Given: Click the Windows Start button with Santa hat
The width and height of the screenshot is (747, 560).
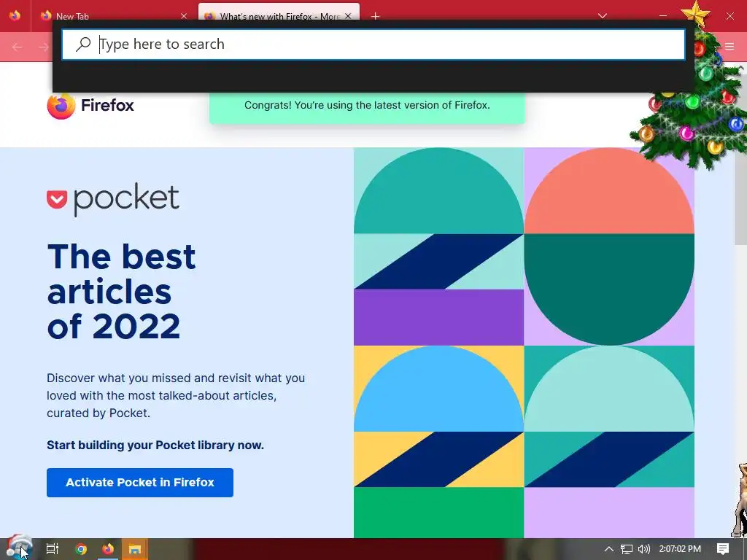Looking at the screenshot, I should [x=19, y=548].
